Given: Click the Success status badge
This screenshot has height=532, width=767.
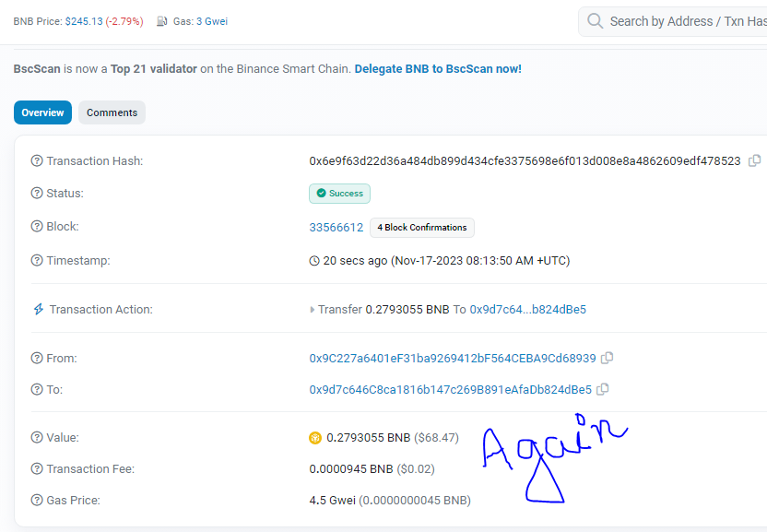Looking at the screenshot, I should tap(339, 194).
